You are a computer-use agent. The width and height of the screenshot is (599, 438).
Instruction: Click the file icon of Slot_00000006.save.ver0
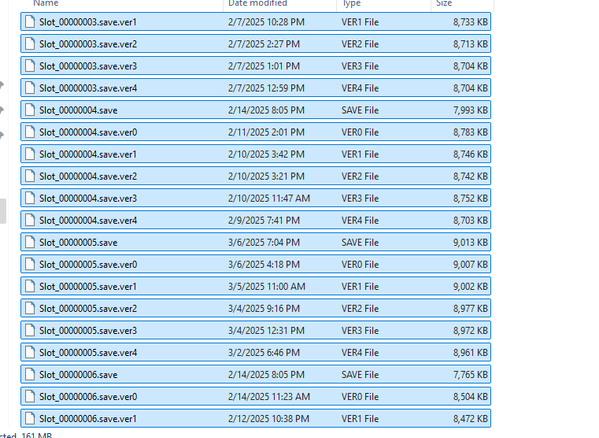[x=30, y=396]
